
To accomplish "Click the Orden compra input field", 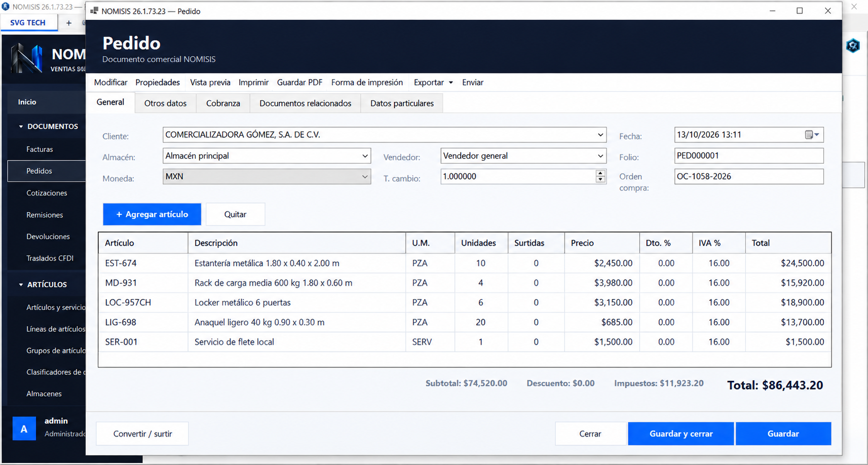I will 749,176.
